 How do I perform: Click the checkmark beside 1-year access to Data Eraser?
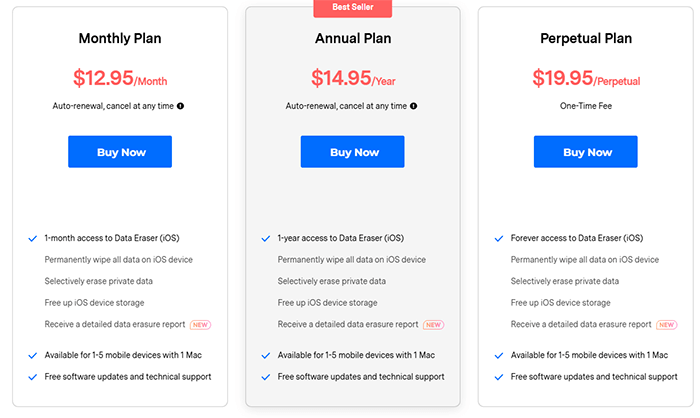(266, 238)
